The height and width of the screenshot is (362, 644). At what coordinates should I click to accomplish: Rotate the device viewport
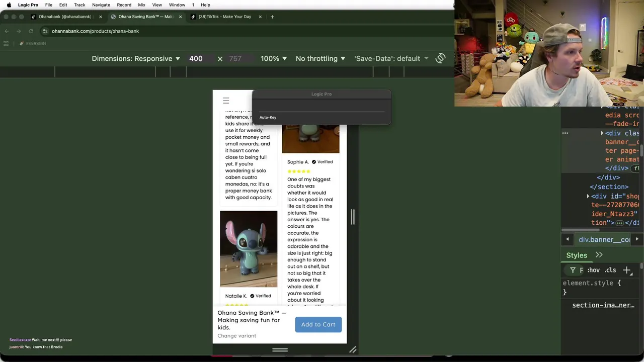pyautogui.click(x=440, y=58)
